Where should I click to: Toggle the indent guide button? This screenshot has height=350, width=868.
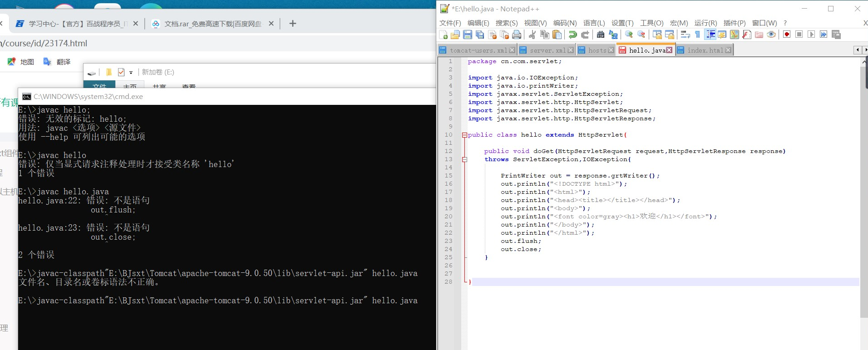pyautogui.click(x=710, y=35)
